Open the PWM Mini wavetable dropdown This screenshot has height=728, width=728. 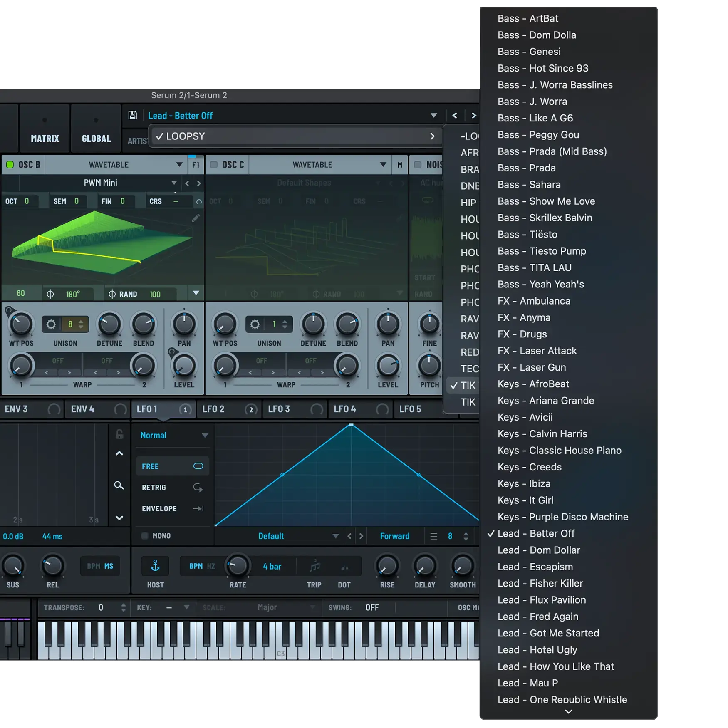click(173, 183)
